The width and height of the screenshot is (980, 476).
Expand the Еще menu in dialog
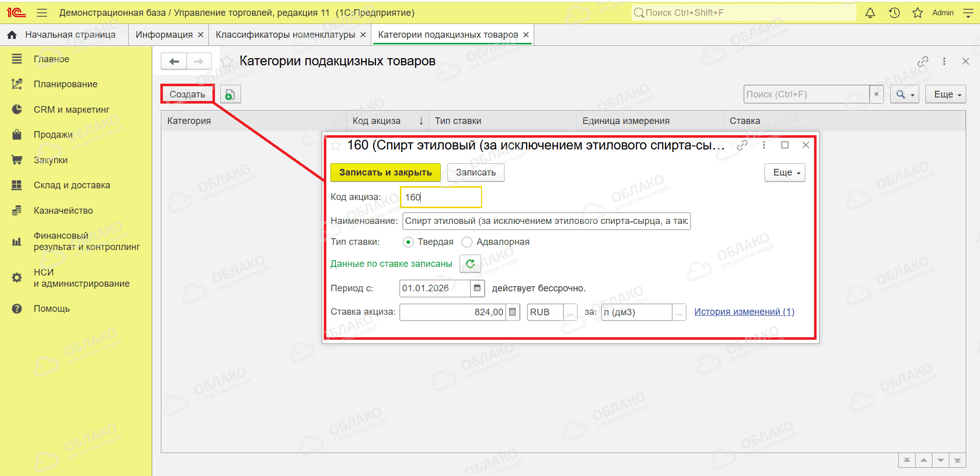click(785, 172)
